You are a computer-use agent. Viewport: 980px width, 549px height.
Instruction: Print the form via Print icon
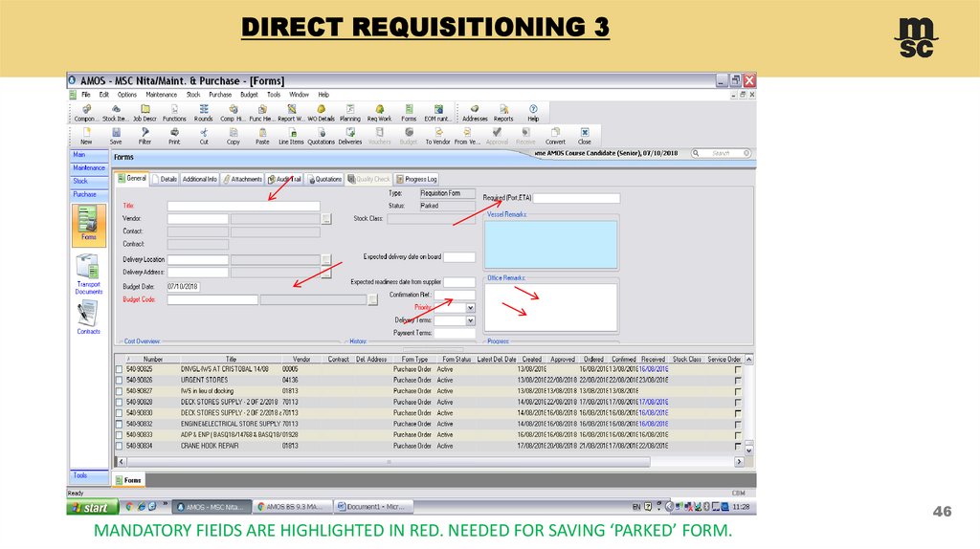click(x=174, y=136)
